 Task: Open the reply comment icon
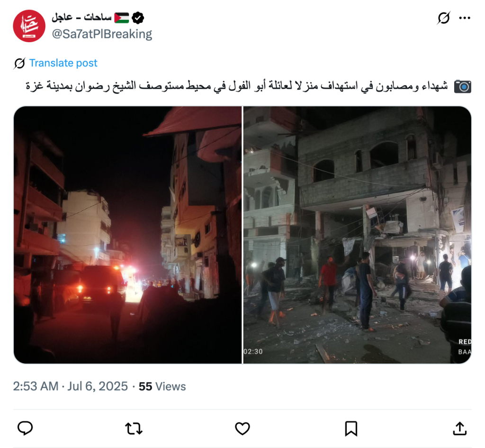click(x=25, y=429)
